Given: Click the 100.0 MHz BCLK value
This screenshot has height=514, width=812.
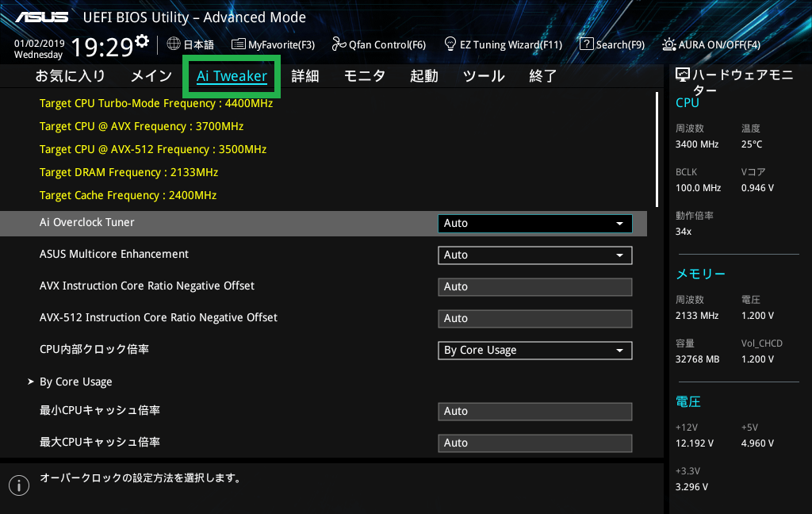Looking at the screenshot, I should pos(698,187).
